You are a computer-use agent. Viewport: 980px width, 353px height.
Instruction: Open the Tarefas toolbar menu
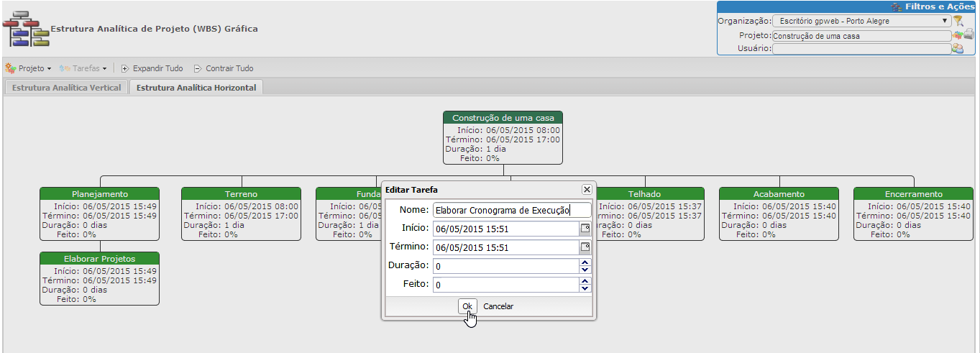point(83,68)
